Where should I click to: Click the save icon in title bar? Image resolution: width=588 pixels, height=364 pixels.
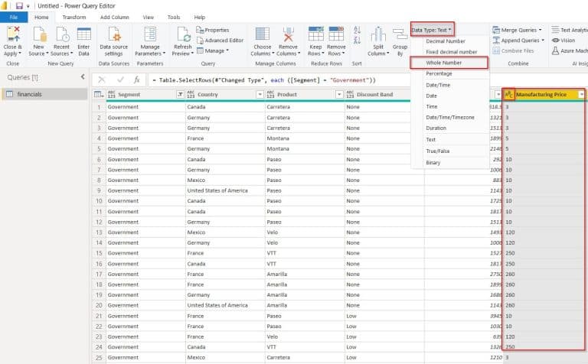pos(19,5)
